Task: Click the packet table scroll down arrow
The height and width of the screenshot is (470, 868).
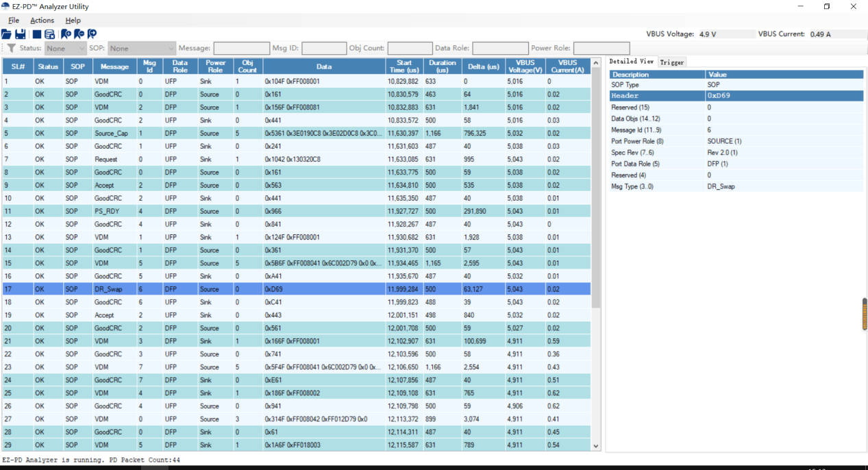Action: (595, 446)
